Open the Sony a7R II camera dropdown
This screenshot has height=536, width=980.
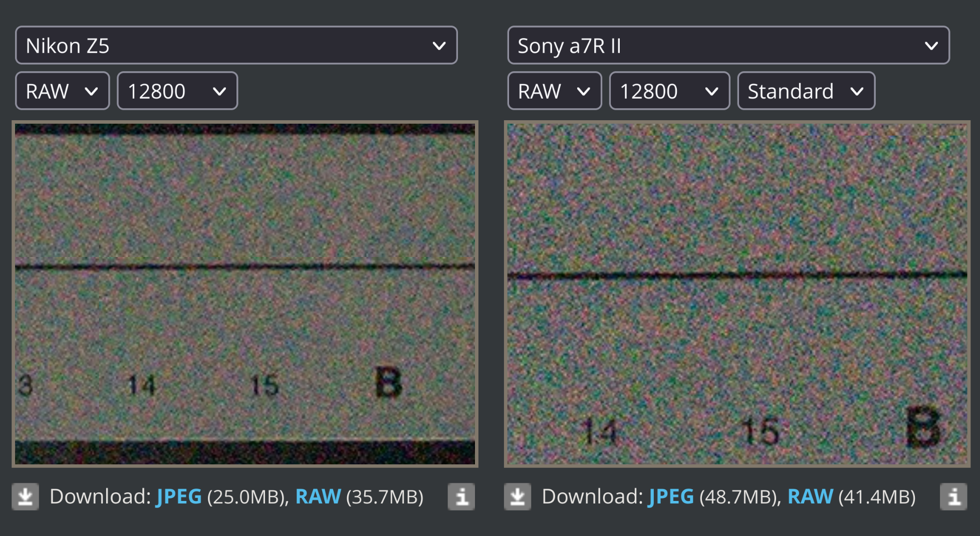pyautogui.click(x=728, y=46)
